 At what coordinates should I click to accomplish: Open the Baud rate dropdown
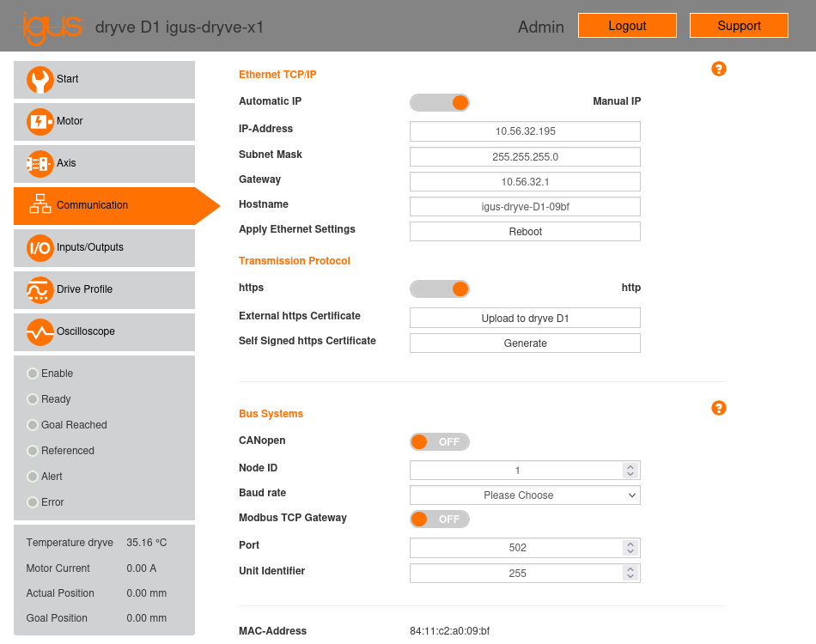click(525, 495)
